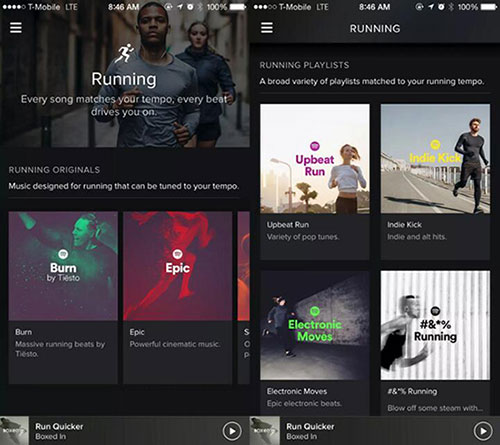Open hamburger menu on left Running screen
The width and height of the screenshot is (500, 445).
point(16,28)
